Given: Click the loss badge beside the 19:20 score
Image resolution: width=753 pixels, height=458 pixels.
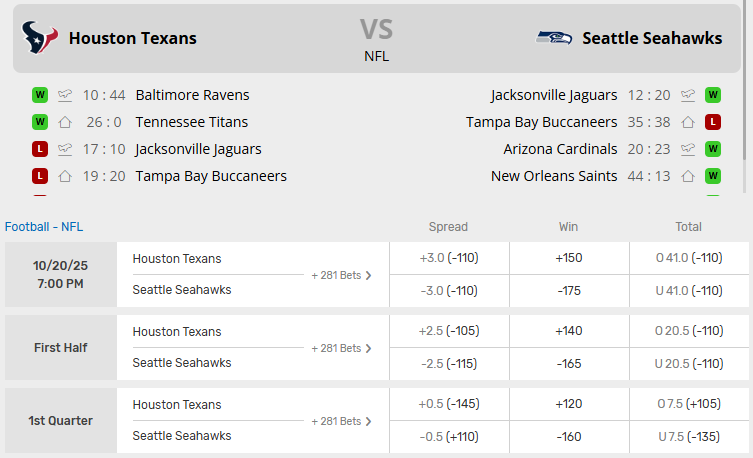Looking at the screenshot, I should click(x=40, y=176).
